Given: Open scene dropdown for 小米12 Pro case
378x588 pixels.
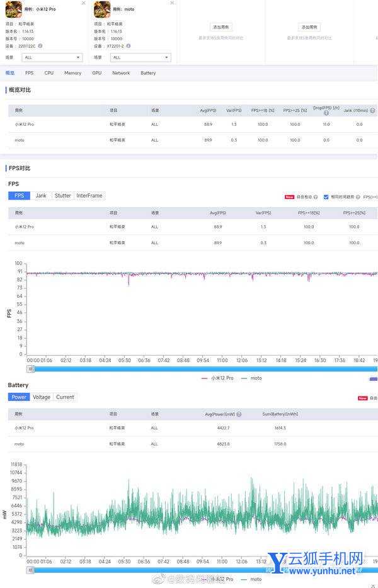Looking at the screenshot, I should click(52, 57).
